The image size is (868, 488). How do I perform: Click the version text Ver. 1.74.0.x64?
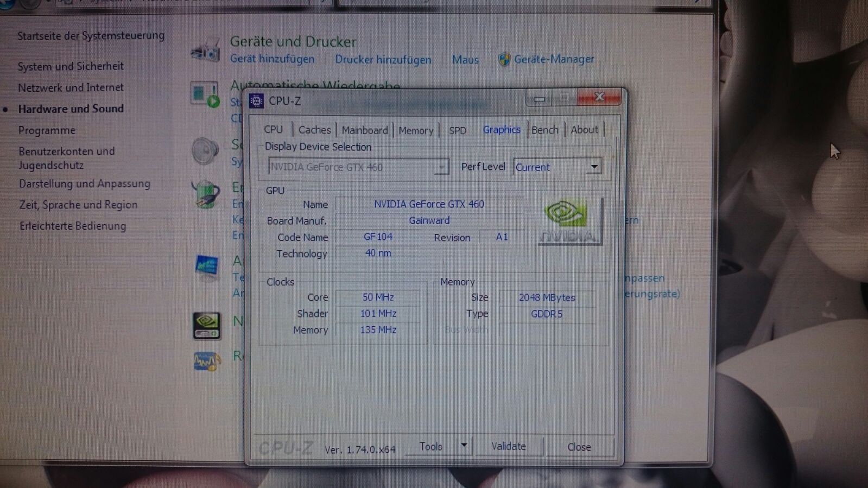360,449
